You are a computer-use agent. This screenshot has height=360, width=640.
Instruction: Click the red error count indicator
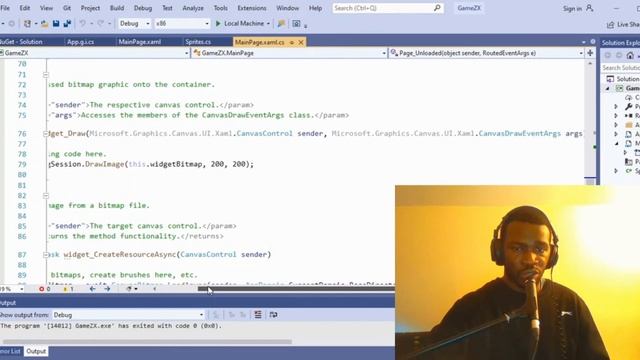[44, 289]
